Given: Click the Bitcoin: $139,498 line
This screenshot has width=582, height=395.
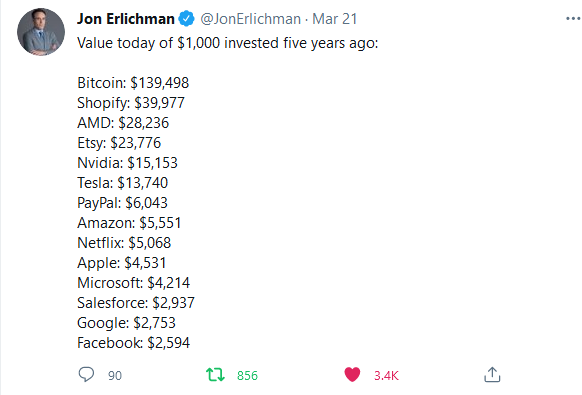Looking at the screenshot, I should [133, 82].
